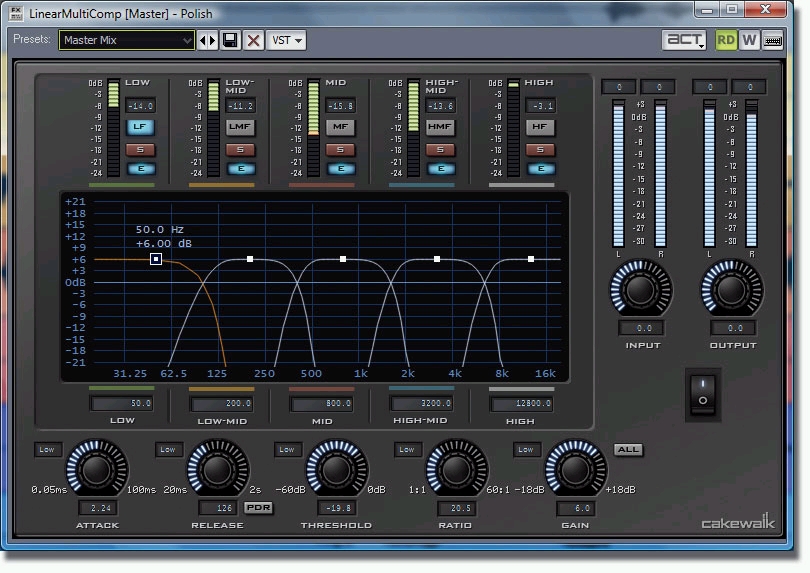Click the FX icon in the window title bar
The height and width of the screenshot is (573, 810).
[16, 13]
